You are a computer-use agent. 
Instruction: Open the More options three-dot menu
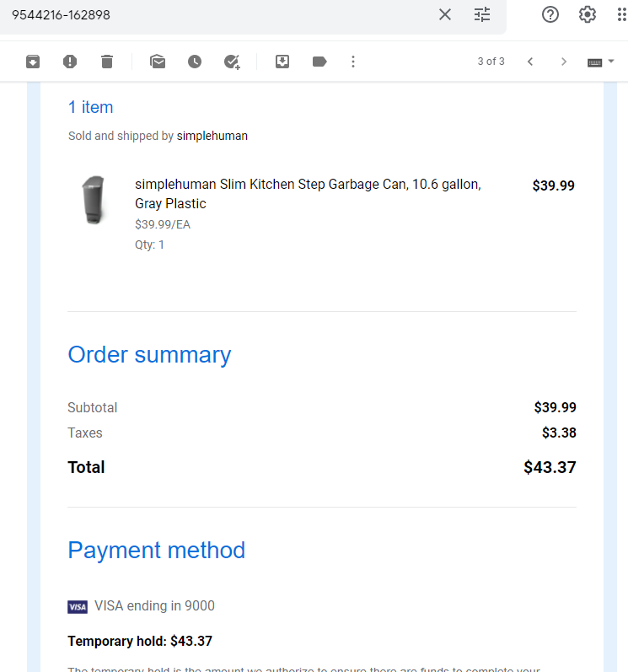pos(353,62)
